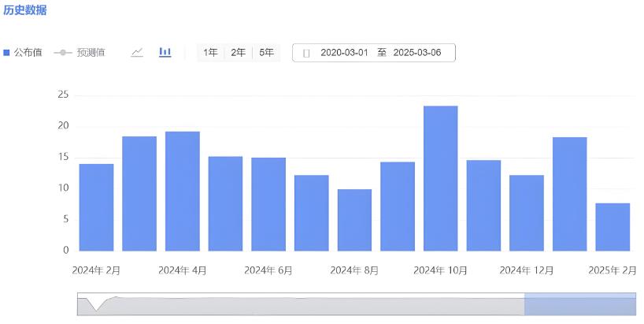
Task: Click the last bar for 2025年 2月
Action: (612, 227)
